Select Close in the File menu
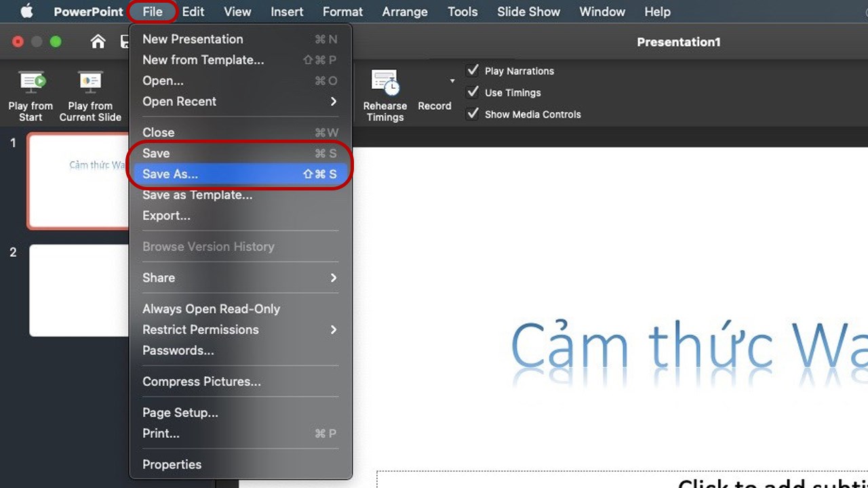868x488 pixels. [x=241, y=133]
